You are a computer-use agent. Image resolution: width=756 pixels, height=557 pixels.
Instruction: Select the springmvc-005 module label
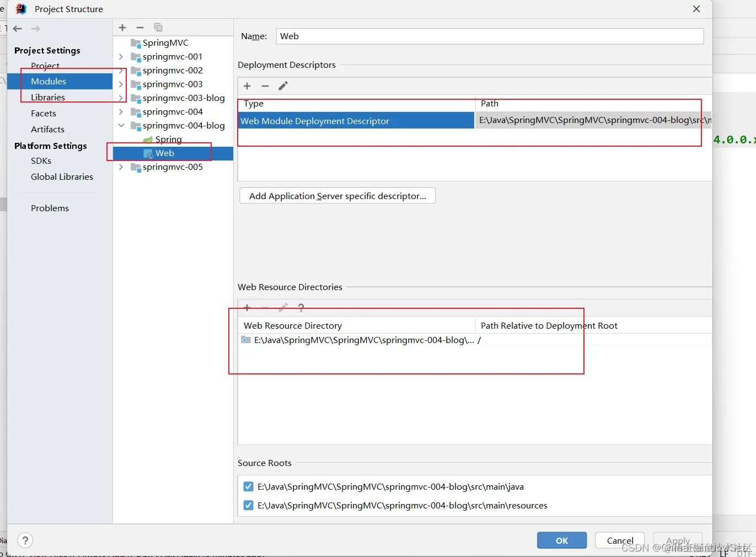coord(173,167)
